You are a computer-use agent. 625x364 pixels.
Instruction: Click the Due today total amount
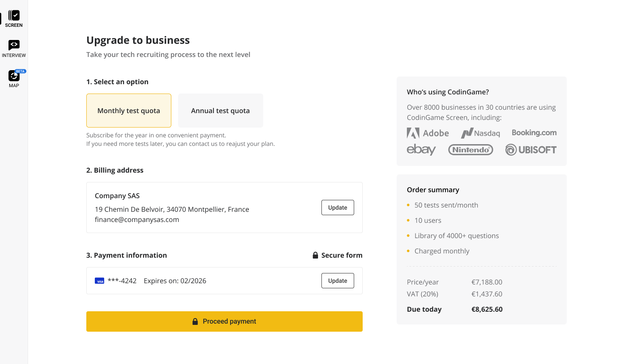(x=487, y=310)
